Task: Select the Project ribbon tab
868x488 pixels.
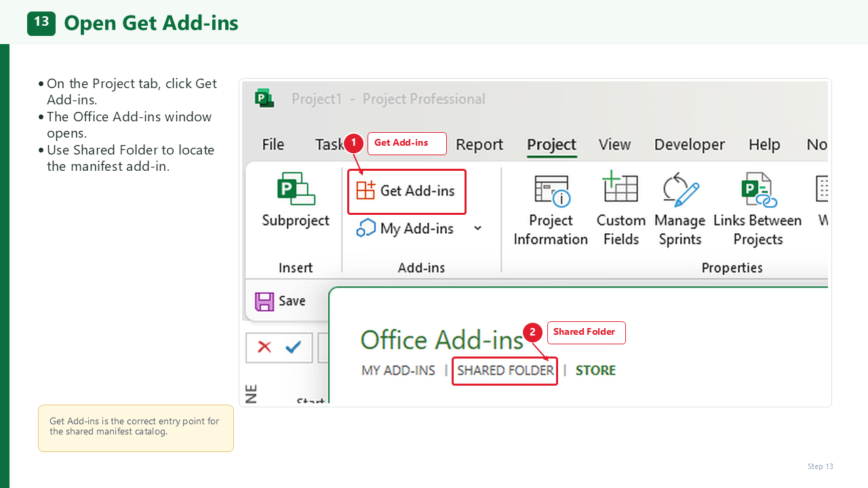Action: 551,144
